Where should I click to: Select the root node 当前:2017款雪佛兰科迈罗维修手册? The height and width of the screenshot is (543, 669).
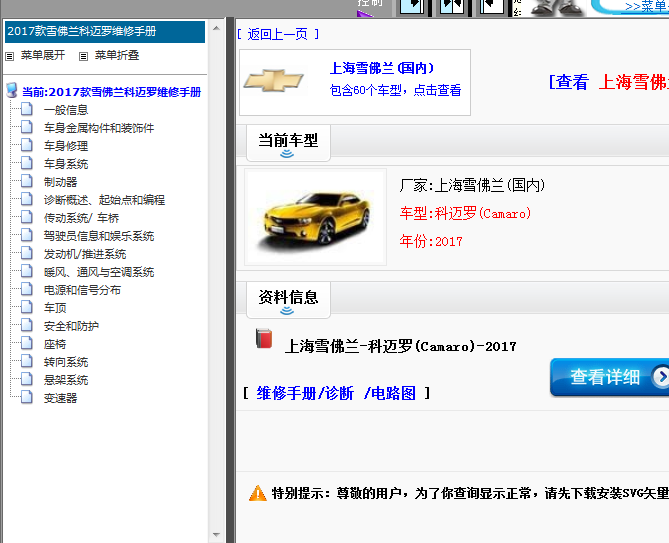point(111,92)
